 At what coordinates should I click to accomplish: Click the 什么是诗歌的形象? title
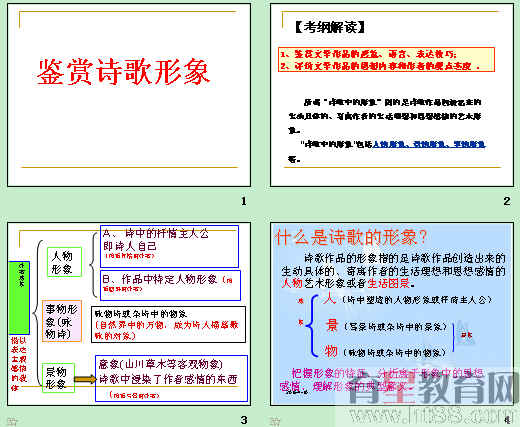pos(351,237)
